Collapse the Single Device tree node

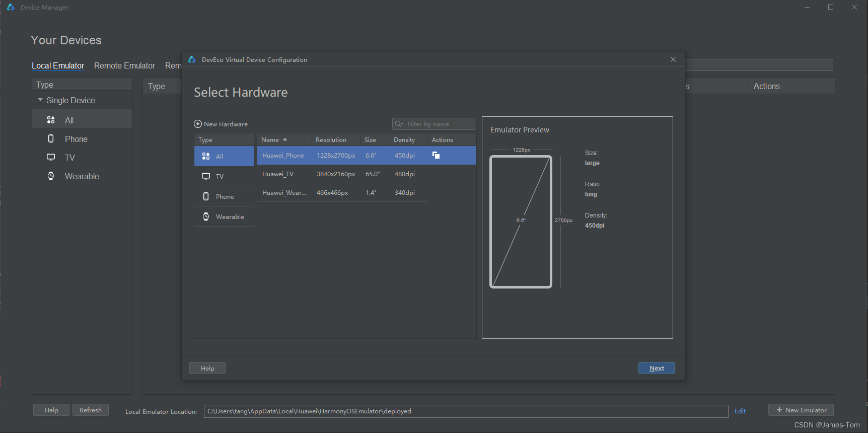(x=40, y=100)
